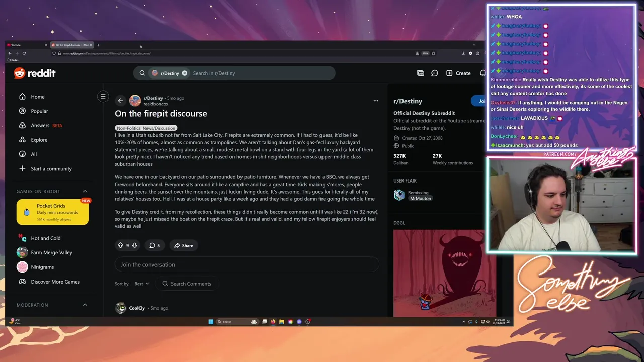Collapse the sidebar with the hamburger button
Viewport: 644px width, 362px height.
tap(103, 96)
